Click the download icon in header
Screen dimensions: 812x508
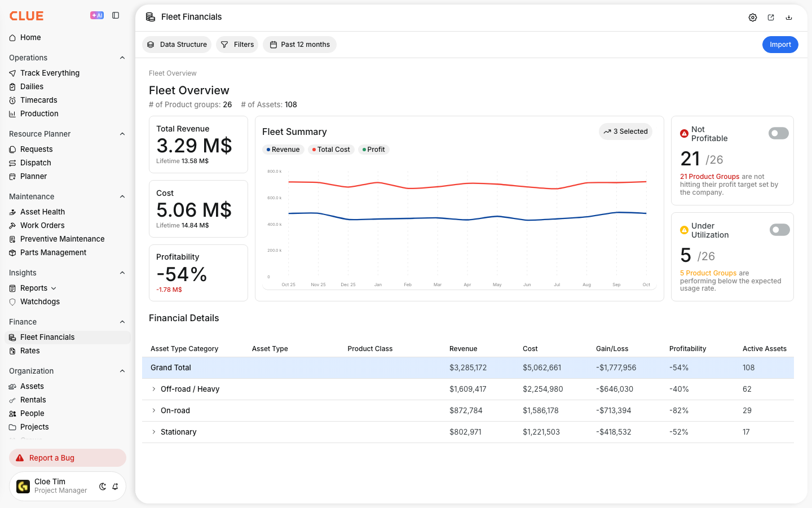click(789, 17)
